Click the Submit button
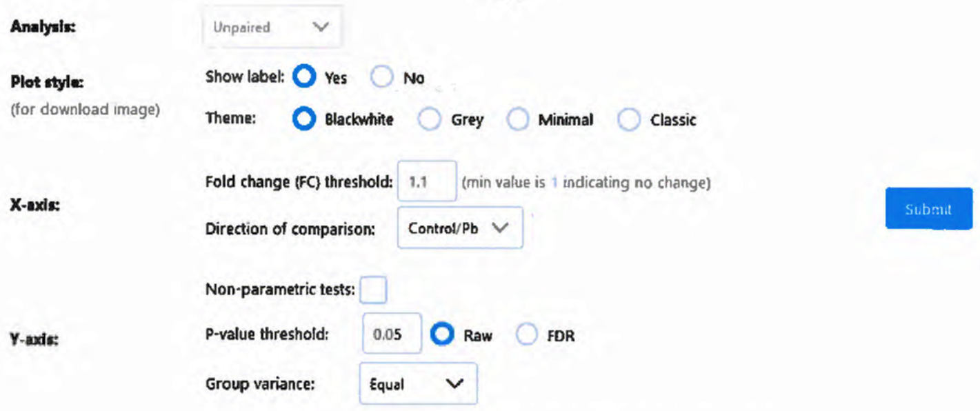980x411 pixels. 928,210
